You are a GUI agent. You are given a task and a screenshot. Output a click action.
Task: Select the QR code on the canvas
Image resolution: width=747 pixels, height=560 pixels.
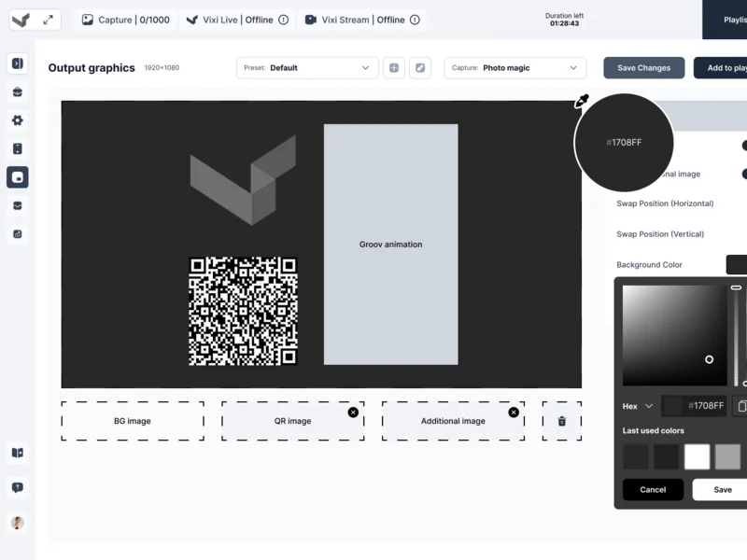click(243, 311)
